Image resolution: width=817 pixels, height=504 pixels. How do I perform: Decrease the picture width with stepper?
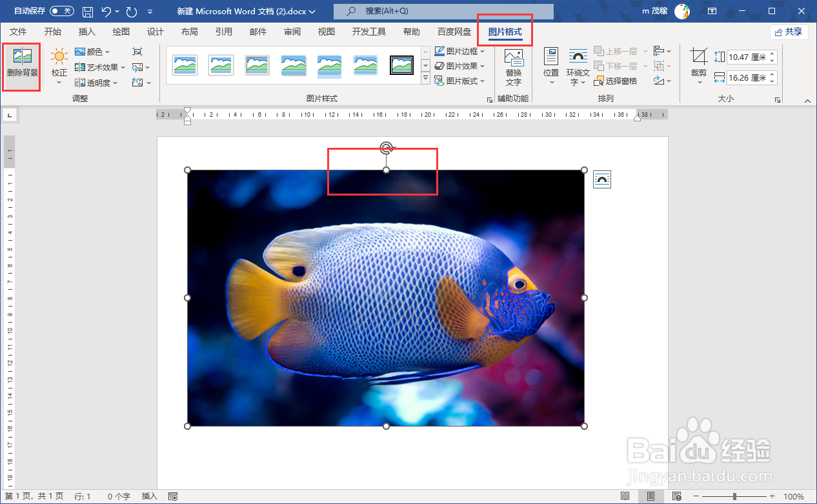pyautogui.click(x=772, y=81)
